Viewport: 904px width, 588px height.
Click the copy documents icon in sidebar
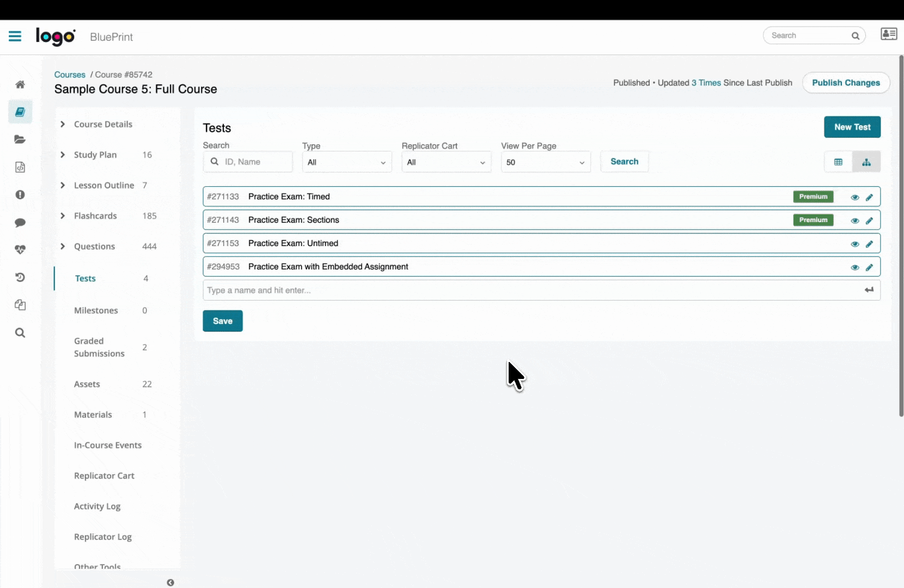pyautogui.click(x=20, y=305)
